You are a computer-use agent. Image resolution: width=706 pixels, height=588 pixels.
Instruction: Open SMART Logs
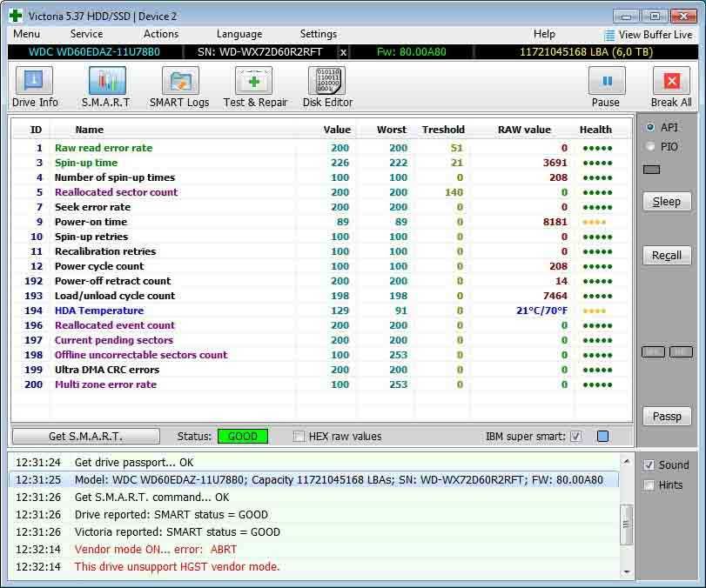(x=179, y=87)
